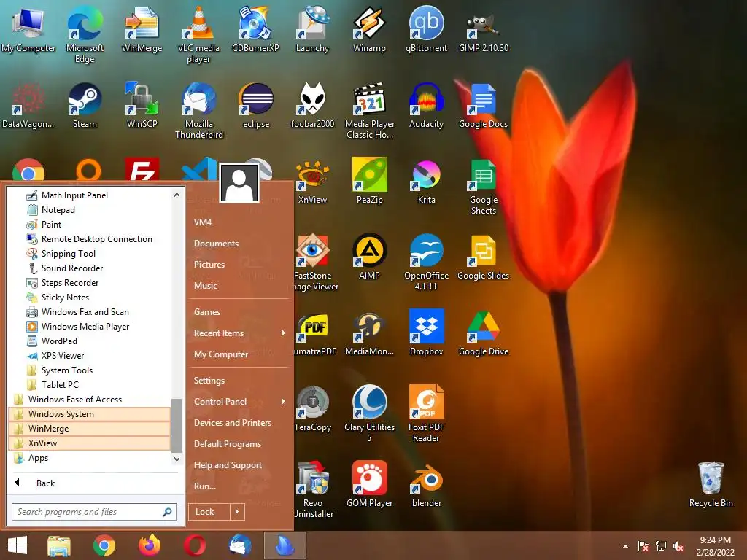This screenshot has height=560, width=747.
Task: Click the programs list scrollbar thumb
Action: [x=177, y=425]
